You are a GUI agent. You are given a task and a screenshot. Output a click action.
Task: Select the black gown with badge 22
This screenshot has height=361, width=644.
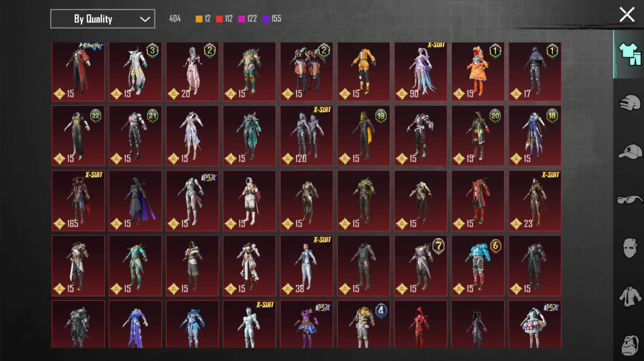pos(78,136)
